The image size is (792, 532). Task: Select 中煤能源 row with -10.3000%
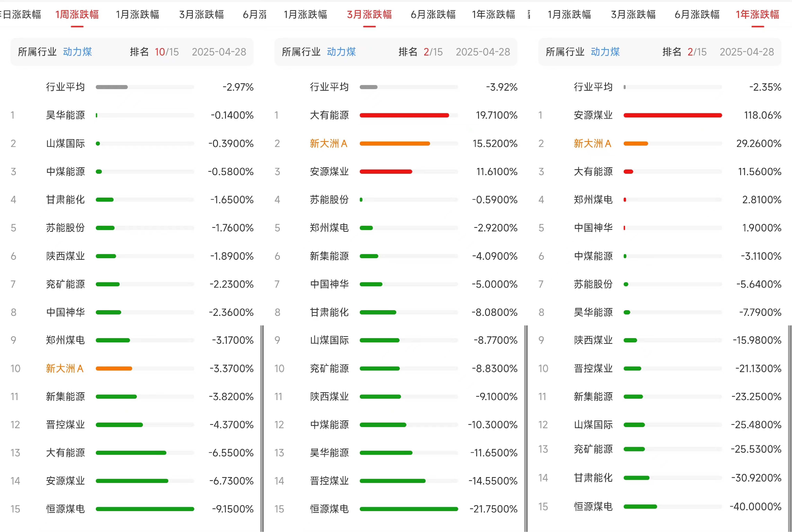(396, 425)
